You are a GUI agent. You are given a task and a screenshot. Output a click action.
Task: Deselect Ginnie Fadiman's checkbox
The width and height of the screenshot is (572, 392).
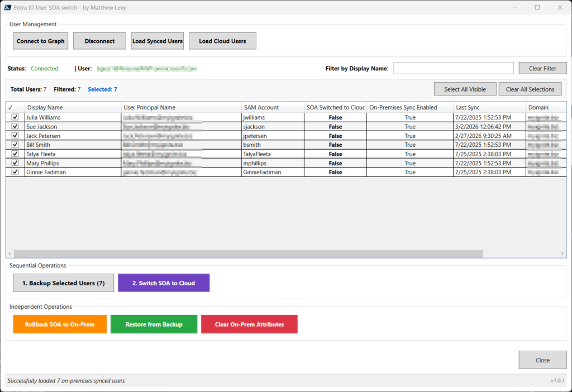[15, 172]
